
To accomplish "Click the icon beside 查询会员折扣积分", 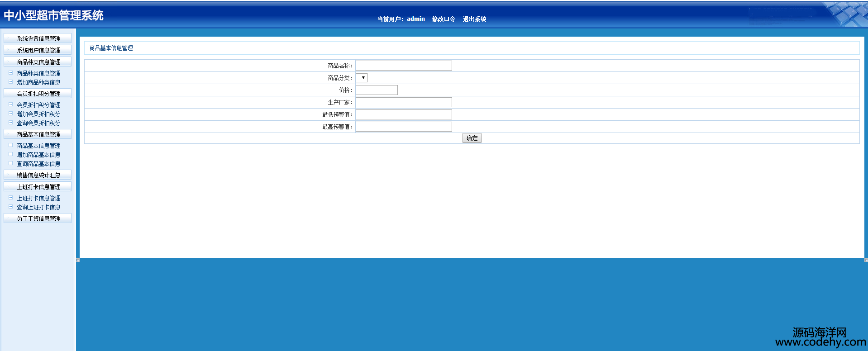I will pyautogui.click(x=10, y=123).
